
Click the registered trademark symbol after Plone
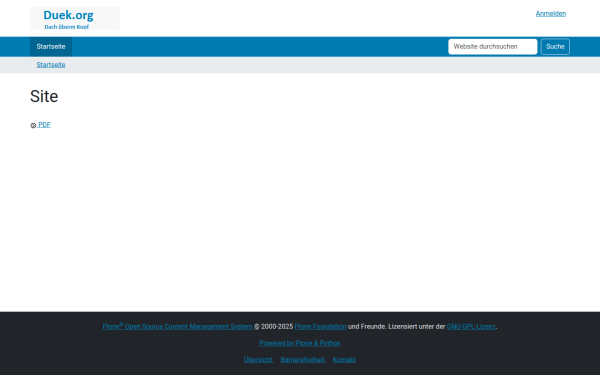(x=121, y=324)
